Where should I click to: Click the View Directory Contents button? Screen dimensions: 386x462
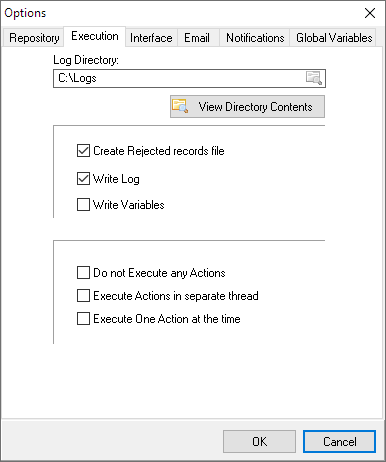coord(247,107)
